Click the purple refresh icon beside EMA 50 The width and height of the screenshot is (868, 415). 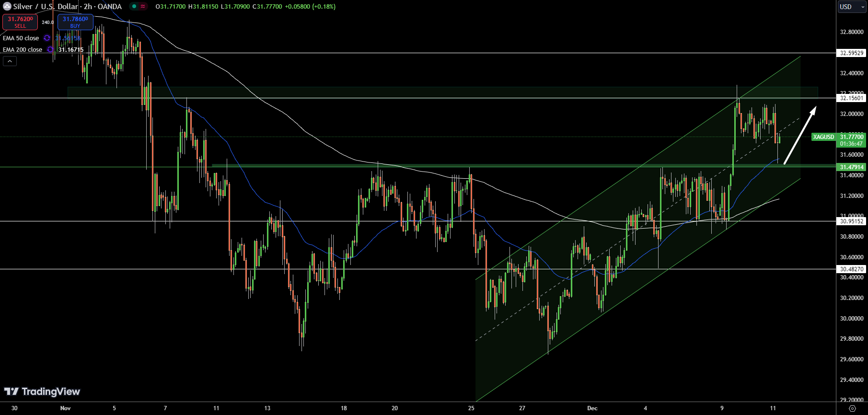[47, 38]
